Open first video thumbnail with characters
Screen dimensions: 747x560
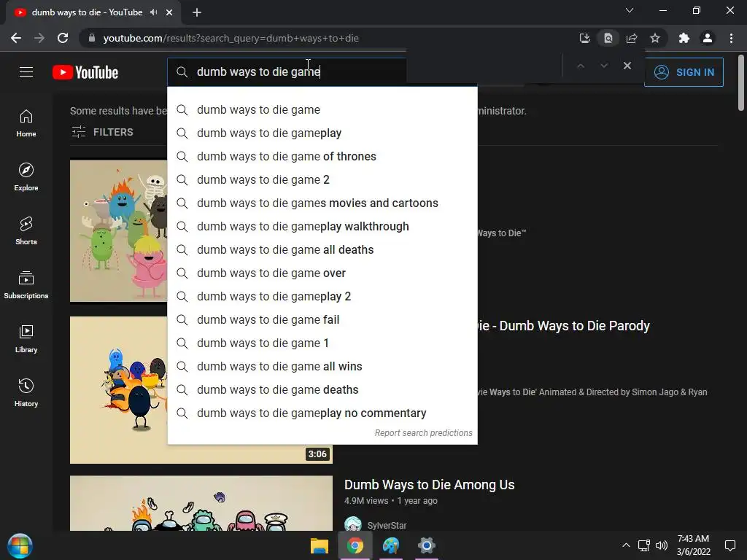tap(119, 230)
